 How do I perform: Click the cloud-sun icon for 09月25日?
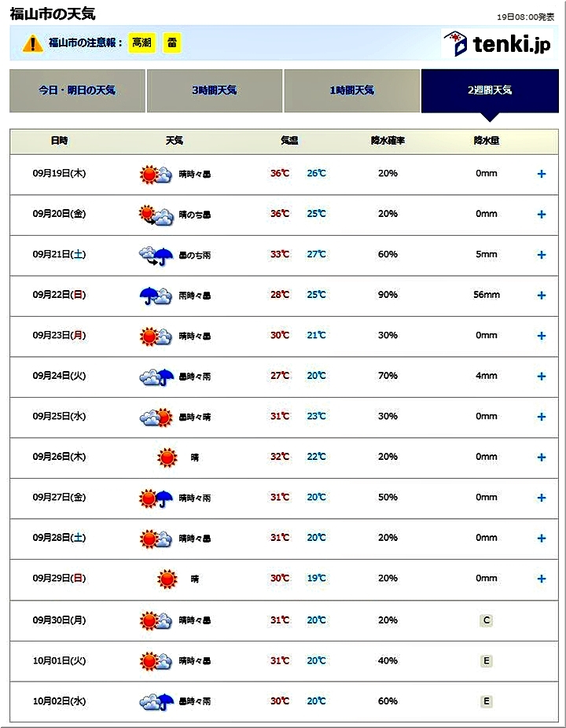click(155, 417)
